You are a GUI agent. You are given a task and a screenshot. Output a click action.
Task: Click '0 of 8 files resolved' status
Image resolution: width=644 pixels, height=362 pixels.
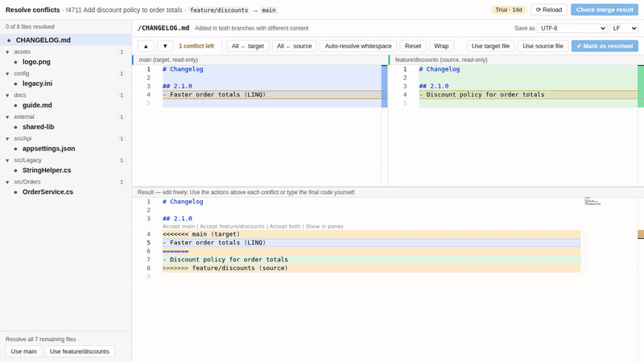click(x=30, y=27)
